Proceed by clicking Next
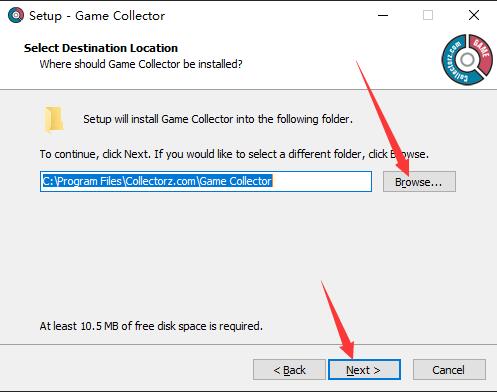Viewport: 497px width, 392px height. coord(364,370)
